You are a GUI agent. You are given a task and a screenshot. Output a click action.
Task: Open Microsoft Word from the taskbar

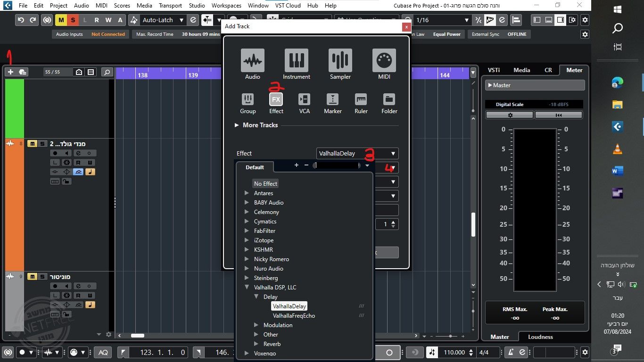point(618,171)
